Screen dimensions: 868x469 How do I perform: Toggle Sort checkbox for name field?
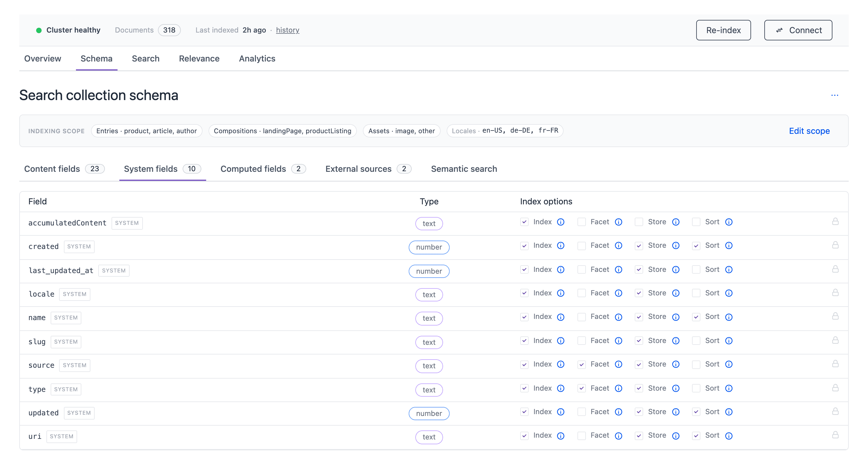pos(696,317)
